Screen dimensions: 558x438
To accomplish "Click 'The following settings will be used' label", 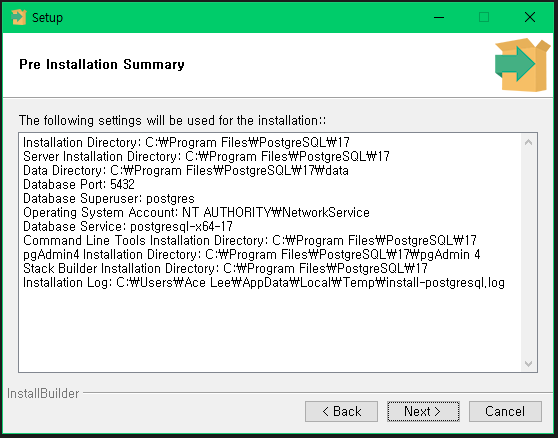I will (172, 121).
